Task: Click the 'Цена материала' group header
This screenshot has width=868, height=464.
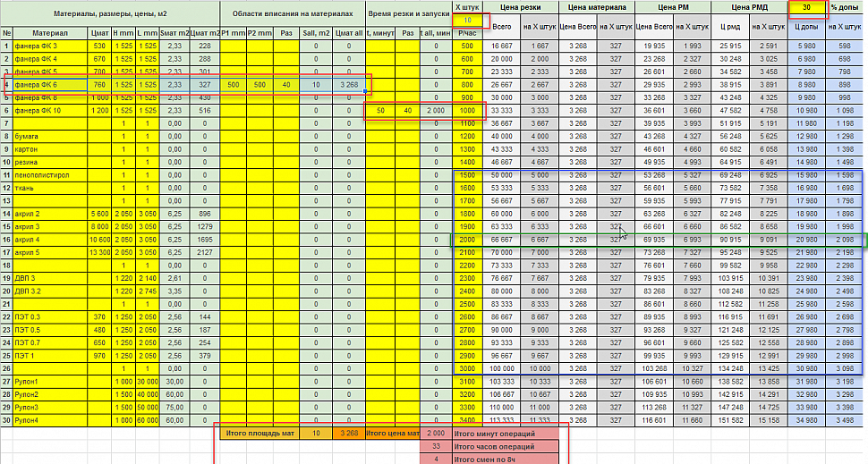Action: click(x=596, y=7)
